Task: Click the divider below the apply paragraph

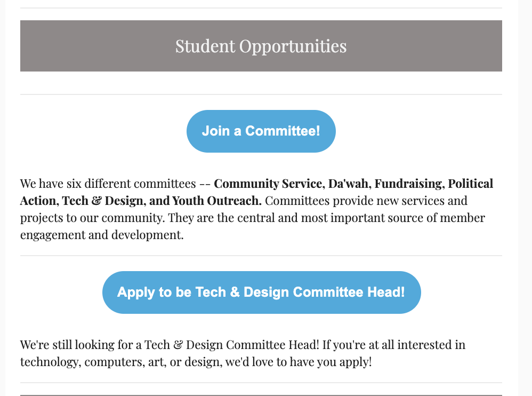Action: [x=261, y=383]
